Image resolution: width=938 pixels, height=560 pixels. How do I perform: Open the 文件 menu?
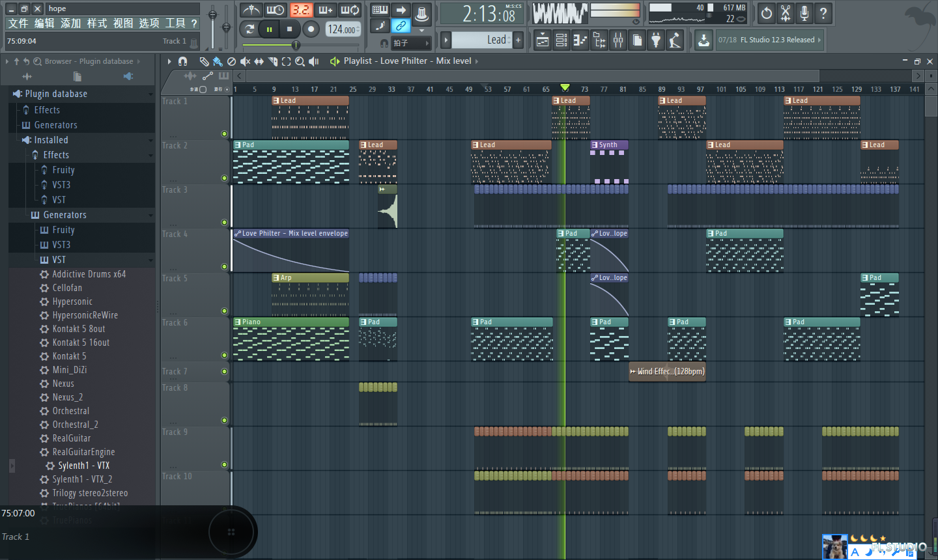pyautogui.click(x=18, y=23)
